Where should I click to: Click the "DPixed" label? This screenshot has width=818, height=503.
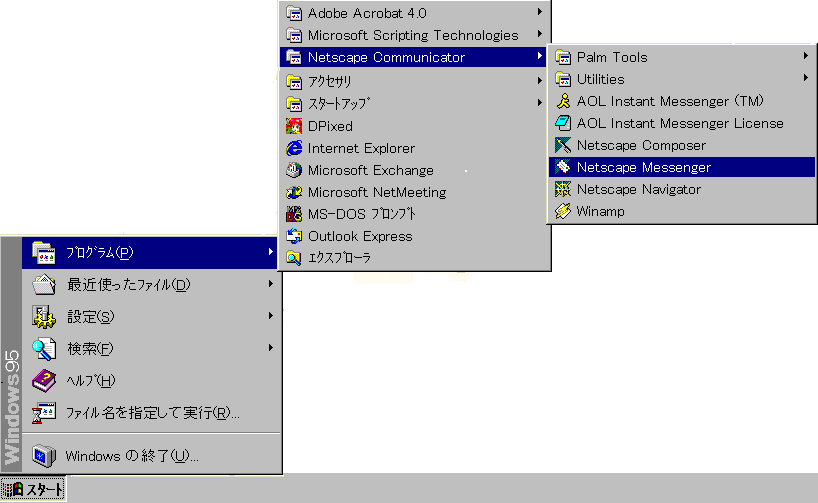[x=330, y=126]
